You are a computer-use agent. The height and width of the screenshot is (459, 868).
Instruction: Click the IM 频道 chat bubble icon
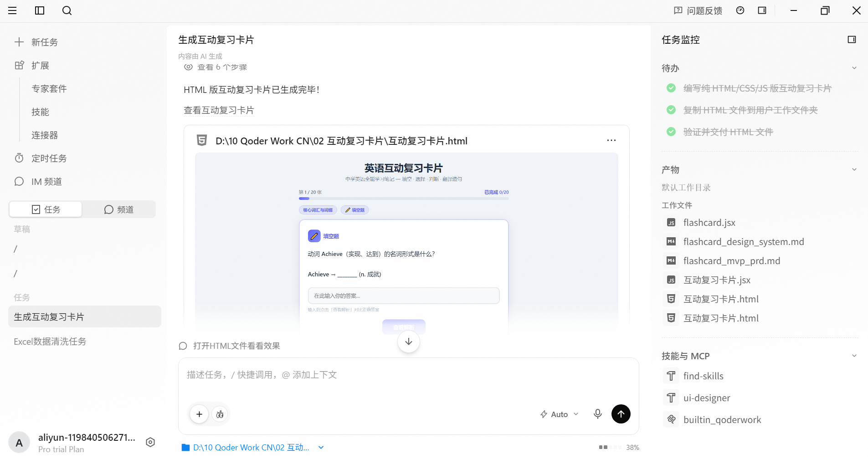(x=19, y=182)
